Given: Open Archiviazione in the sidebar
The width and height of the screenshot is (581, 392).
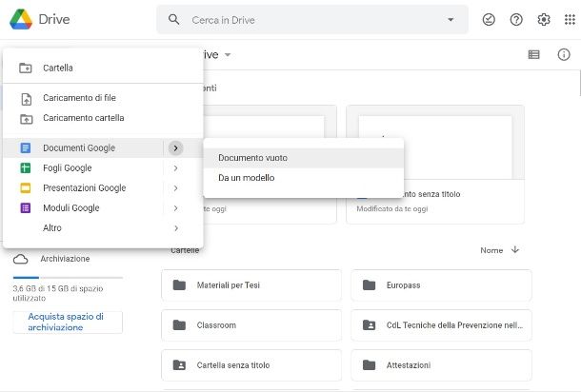Looking at the screenshot, I should 65,259.
